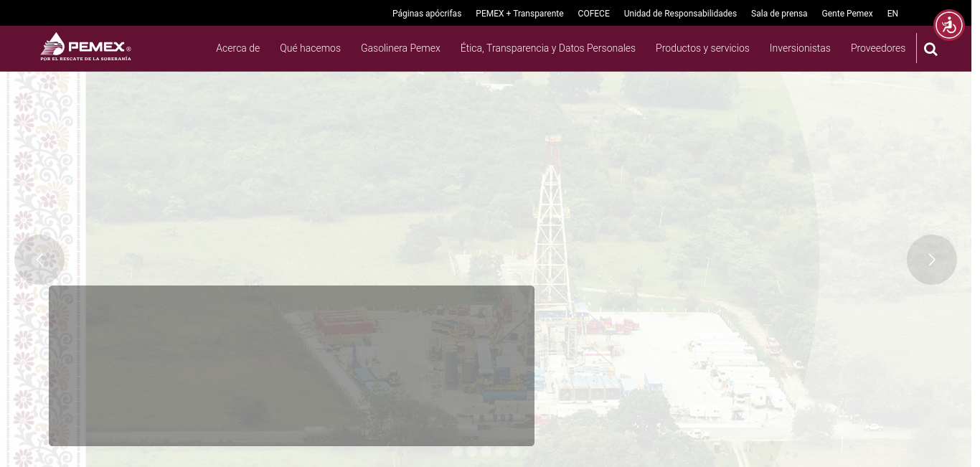Select the last carousel indicator dot
This screenshot has width=980, height=467.
click(514, 452)
